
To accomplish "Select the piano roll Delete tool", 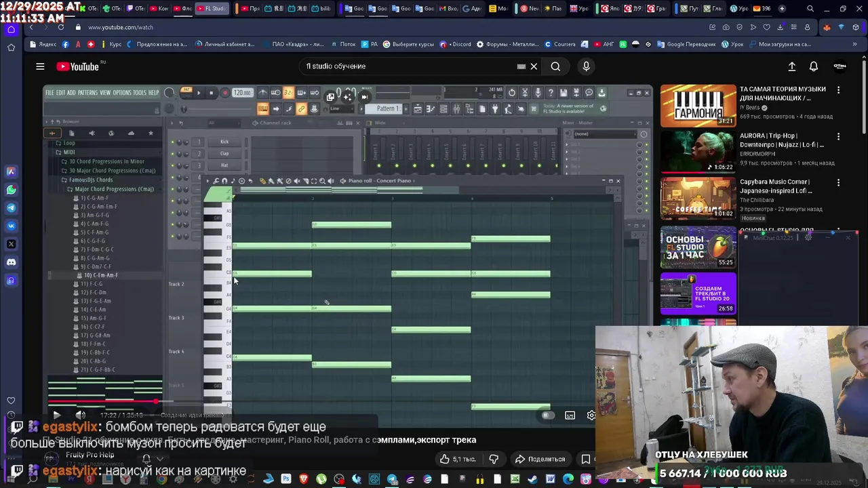I will [288, 181].
